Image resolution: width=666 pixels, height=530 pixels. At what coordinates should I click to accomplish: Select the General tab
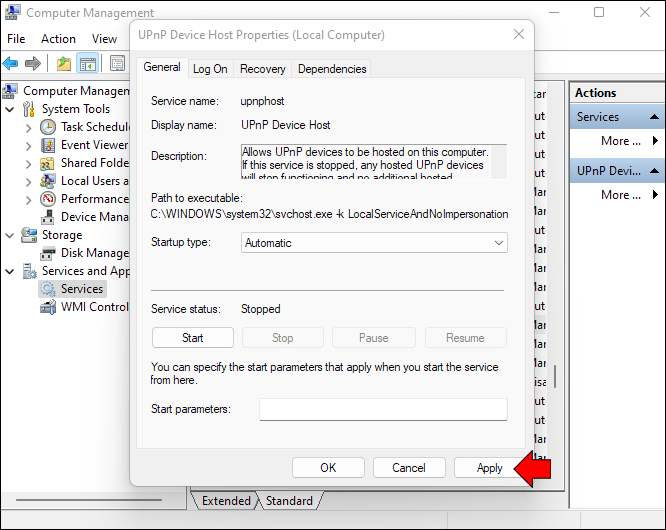[162, 67]
